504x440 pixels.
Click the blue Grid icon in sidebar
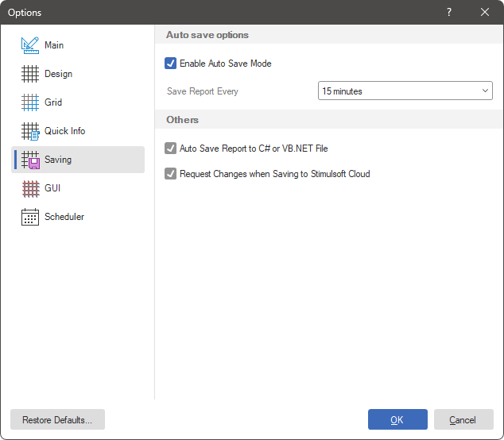(30, 102)
